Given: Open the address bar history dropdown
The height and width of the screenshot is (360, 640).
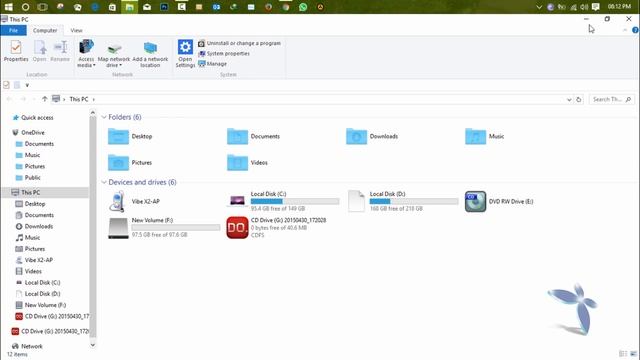Looking at the screenshot, I should (569, 100).
